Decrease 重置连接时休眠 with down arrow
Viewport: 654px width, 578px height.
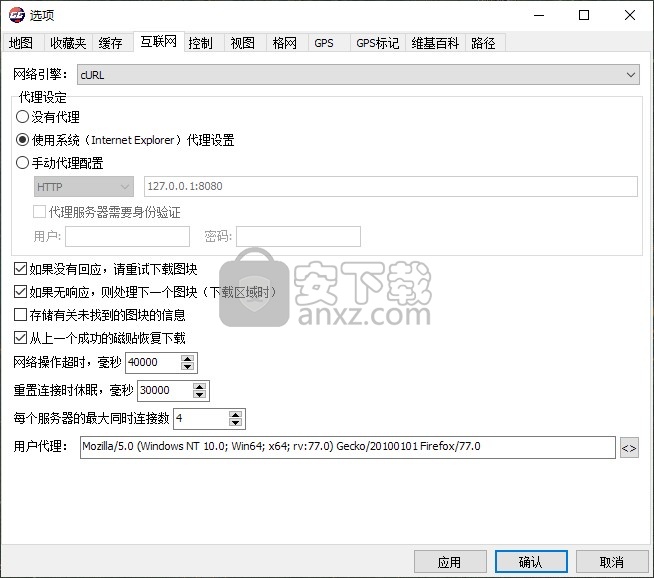tap(200, 395)
